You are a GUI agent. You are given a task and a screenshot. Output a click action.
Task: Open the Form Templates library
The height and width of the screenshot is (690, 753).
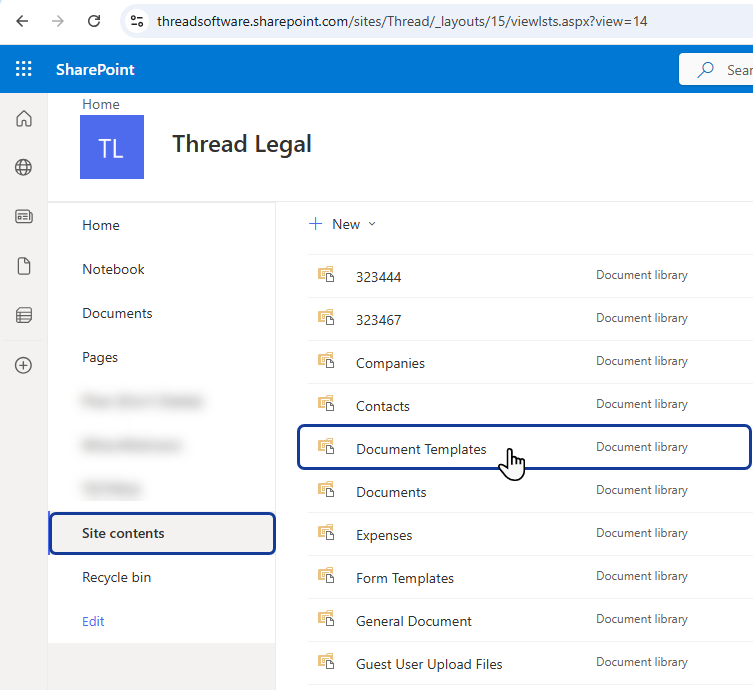(x=405, y=578)
